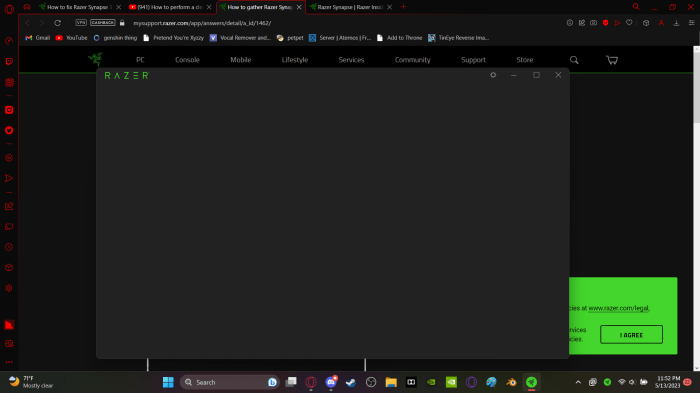700x393 pixels.
Task: Open Twitch in the Opera sidebar
Action: coord(9,62)
